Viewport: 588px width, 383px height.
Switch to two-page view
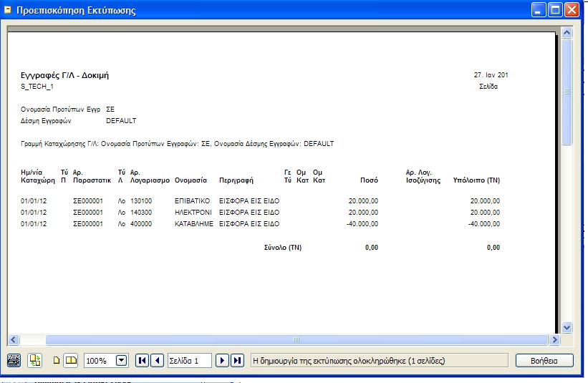tap(70, 361)
